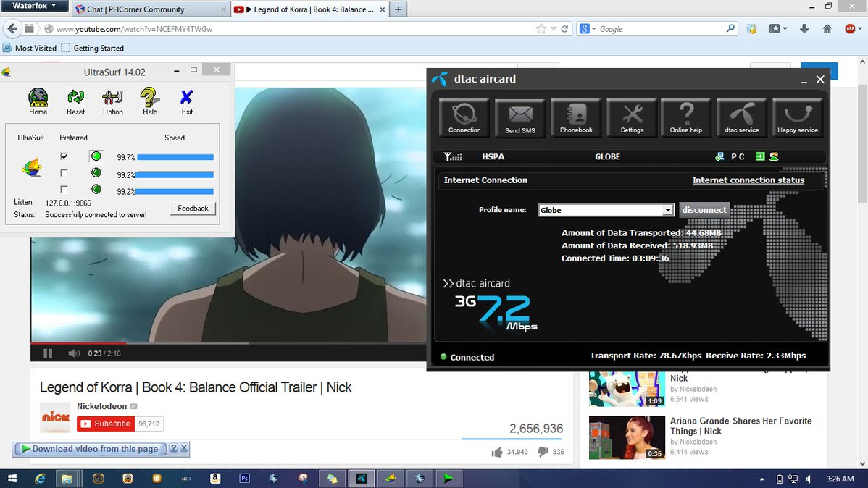Click the Adblock Plus icon
This screenshot has height=488, width=868.
(850, 29)
